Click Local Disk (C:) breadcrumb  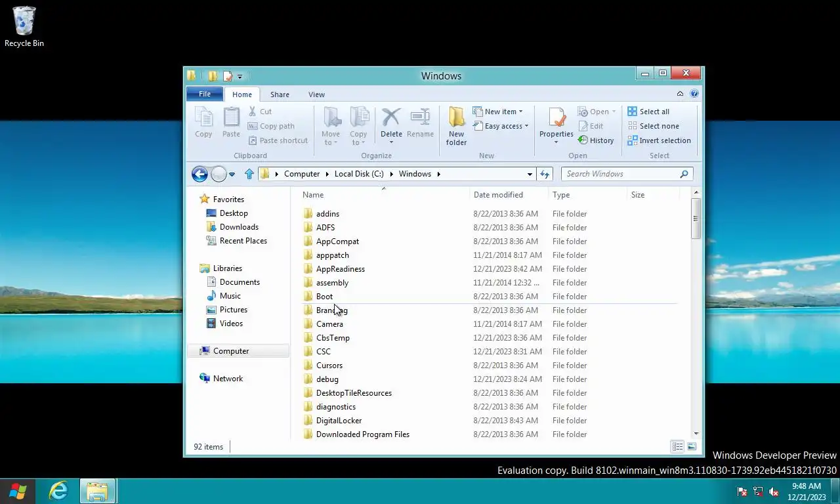[x=359, y=174]
